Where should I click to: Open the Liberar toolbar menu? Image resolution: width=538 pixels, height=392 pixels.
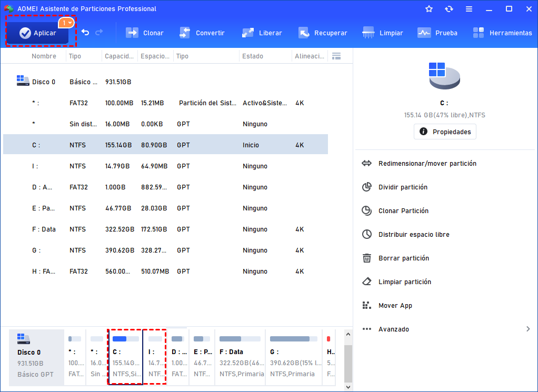click(x=262, y=33)
